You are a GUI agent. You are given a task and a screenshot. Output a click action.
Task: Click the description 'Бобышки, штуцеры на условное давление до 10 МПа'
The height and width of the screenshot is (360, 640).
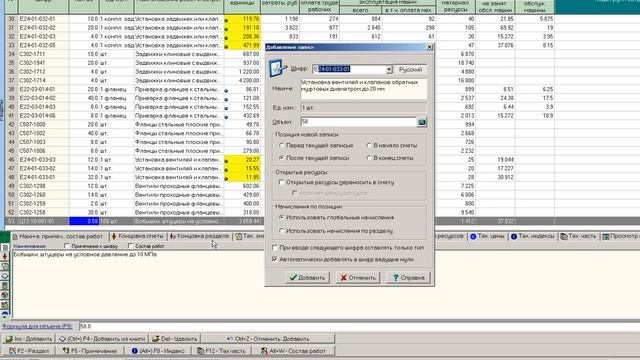coord(85,254)
